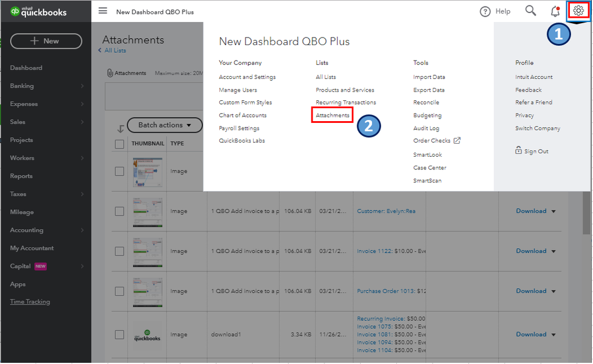Open Audit Log under Tools
The image size is (593, 364).
tap(426, 128)
